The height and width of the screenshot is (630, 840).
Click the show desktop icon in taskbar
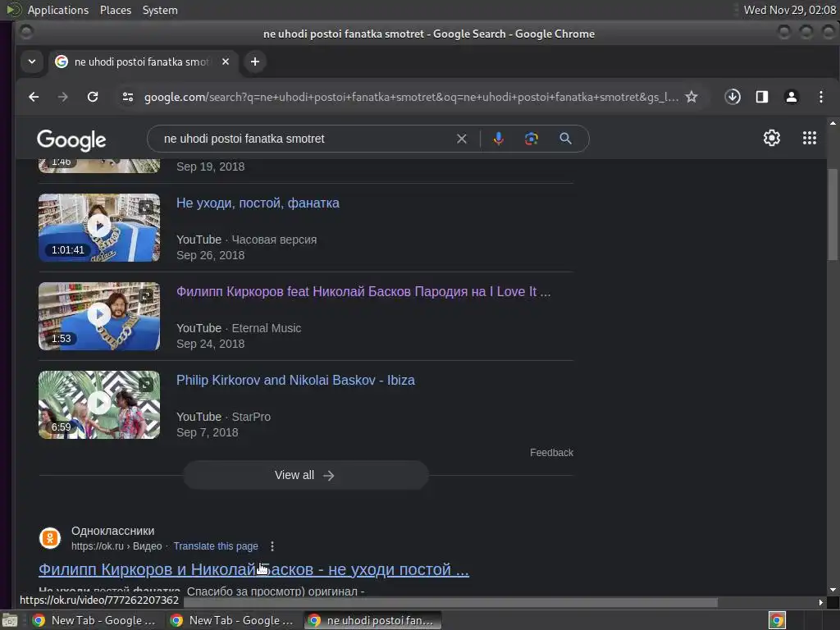coord(10,620)
